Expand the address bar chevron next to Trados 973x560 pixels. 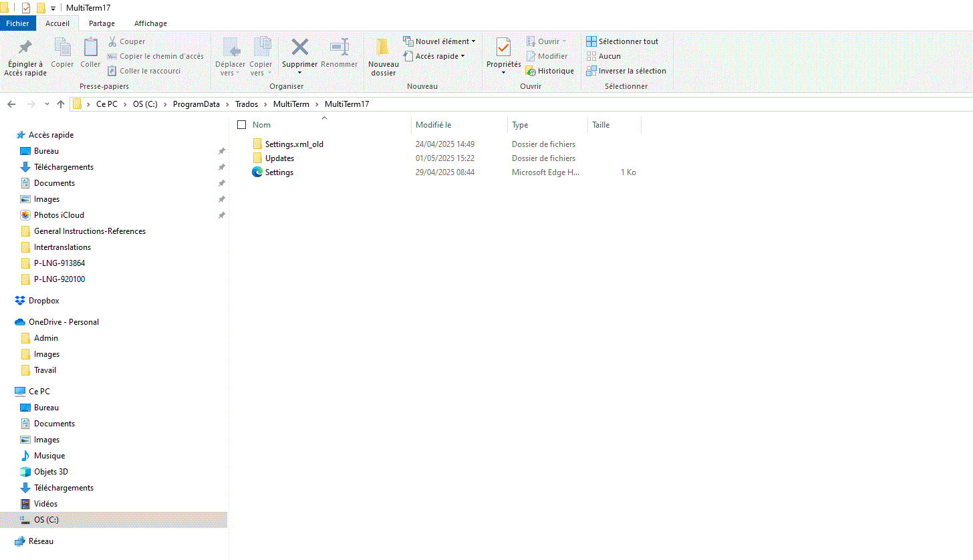click(266, 104)
